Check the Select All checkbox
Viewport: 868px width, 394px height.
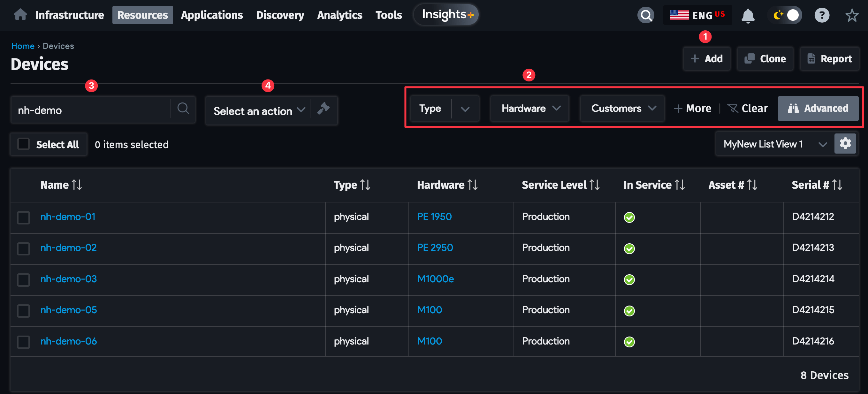click(x=24, y=144)
